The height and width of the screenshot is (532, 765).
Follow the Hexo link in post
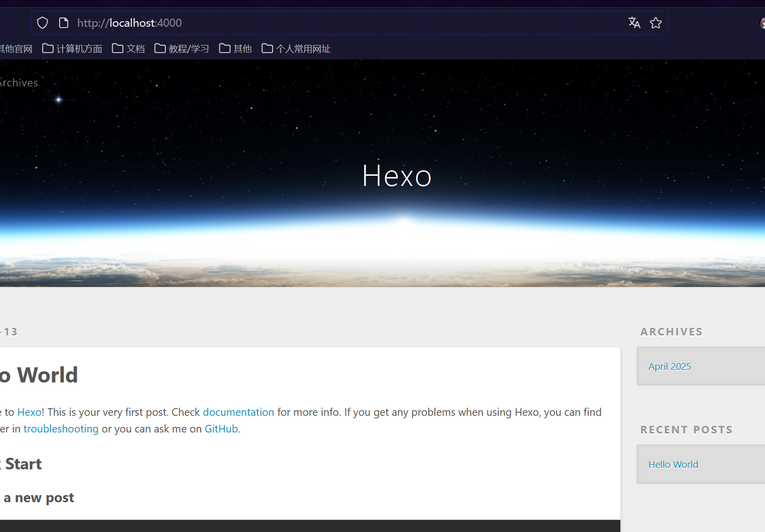pyautogui.click(x=29, y=412)
